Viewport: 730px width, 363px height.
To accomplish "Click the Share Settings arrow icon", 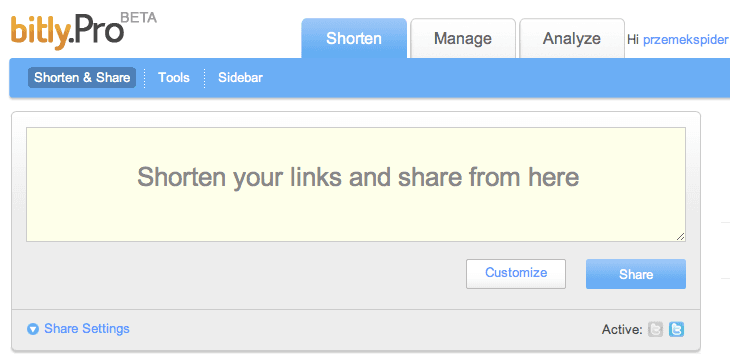I will coord(33,329).
